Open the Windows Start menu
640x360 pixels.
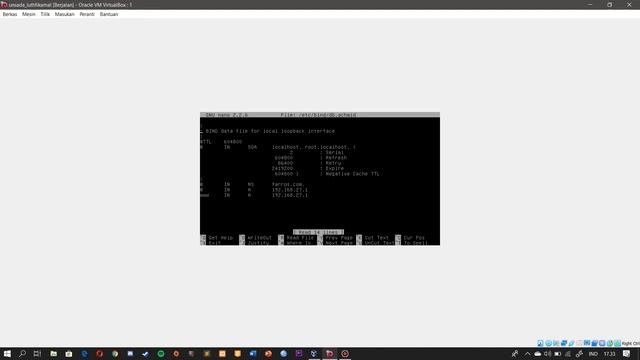[7, 353]
